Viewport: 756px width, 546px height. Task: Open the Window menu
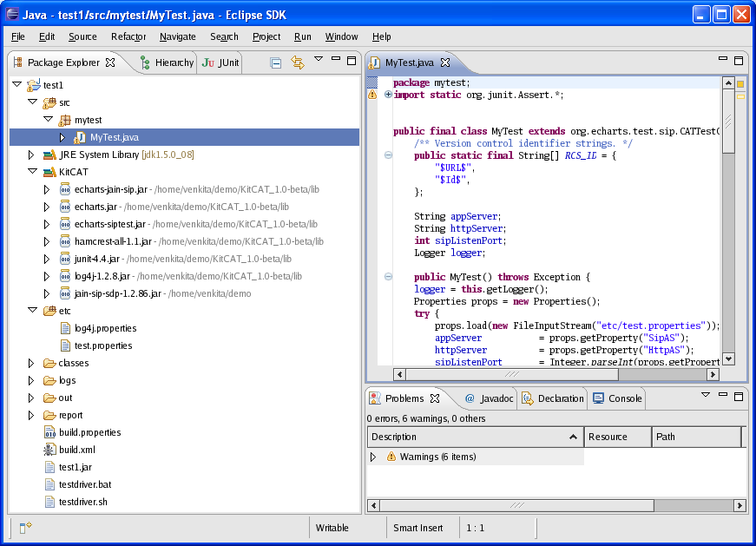click(341, 36)
